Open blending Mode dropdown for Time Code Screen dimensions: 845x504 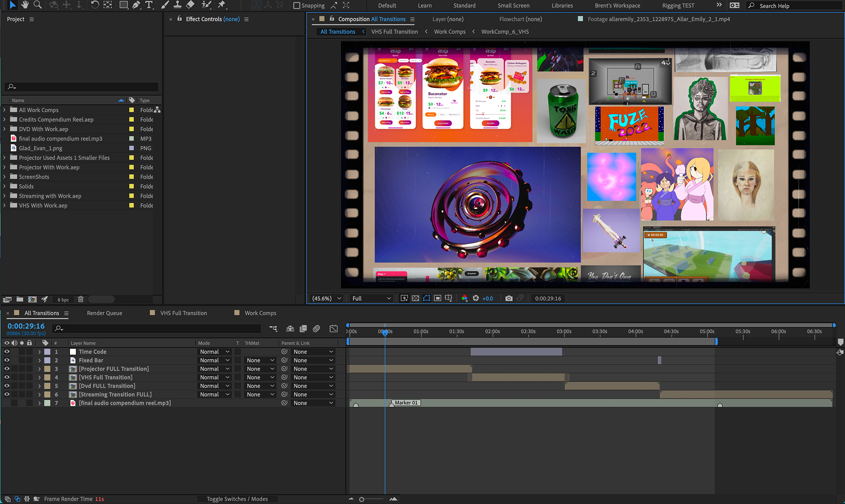(215, 352)
